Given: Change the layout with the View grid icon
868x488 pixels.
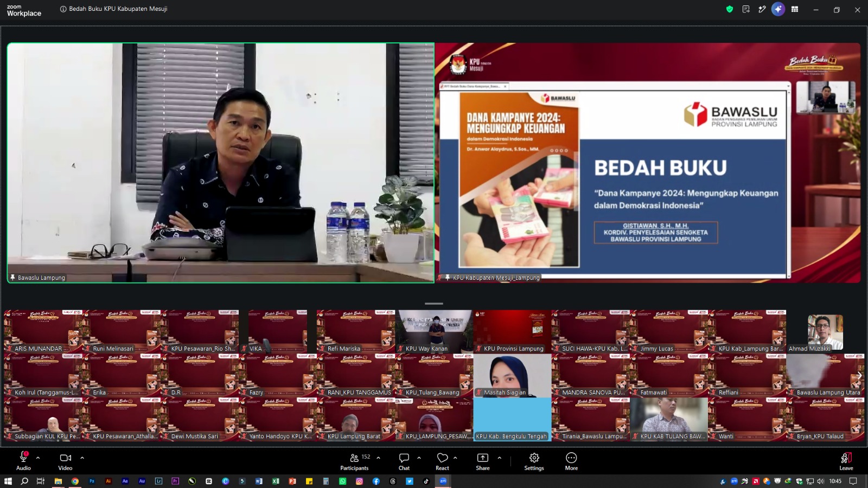Looking at the screenshot, I should pyautogui.click(x=795, y=9).
